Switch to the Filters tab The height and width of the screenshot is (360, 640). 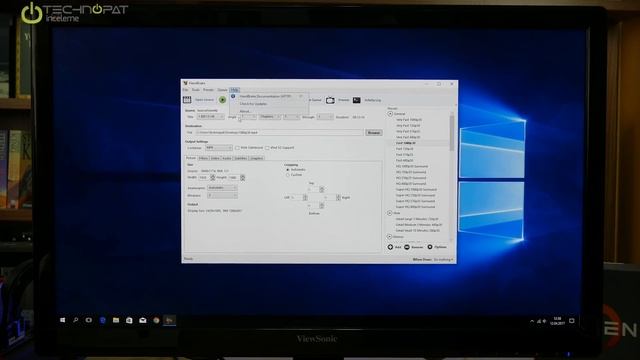click(x=203, y=158)
